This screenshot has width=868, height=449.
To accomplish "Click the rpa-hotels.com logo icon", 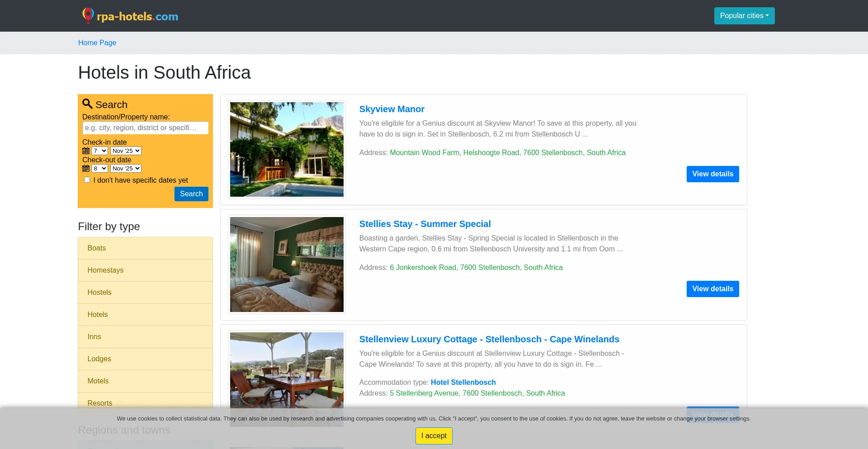I will pos(88,16).
